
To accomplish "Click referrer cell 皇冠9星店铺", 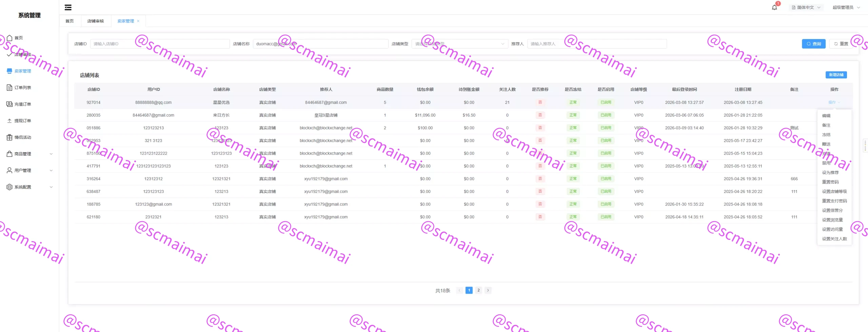I will [x=326, y=116].
